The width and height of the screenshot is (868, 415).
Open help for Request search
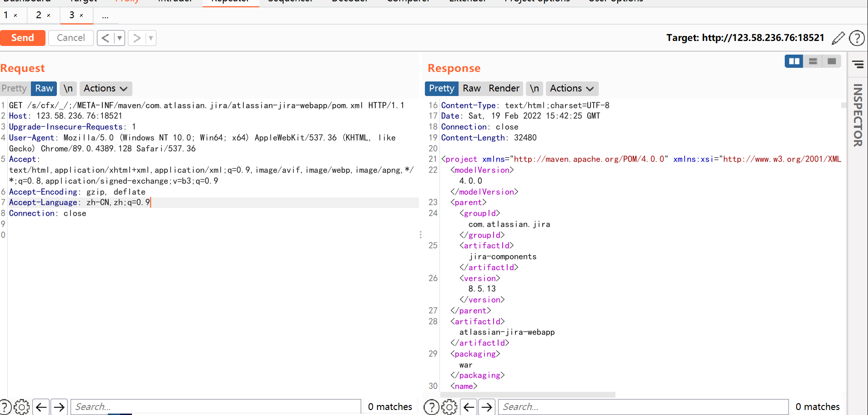tap(5, 407)
